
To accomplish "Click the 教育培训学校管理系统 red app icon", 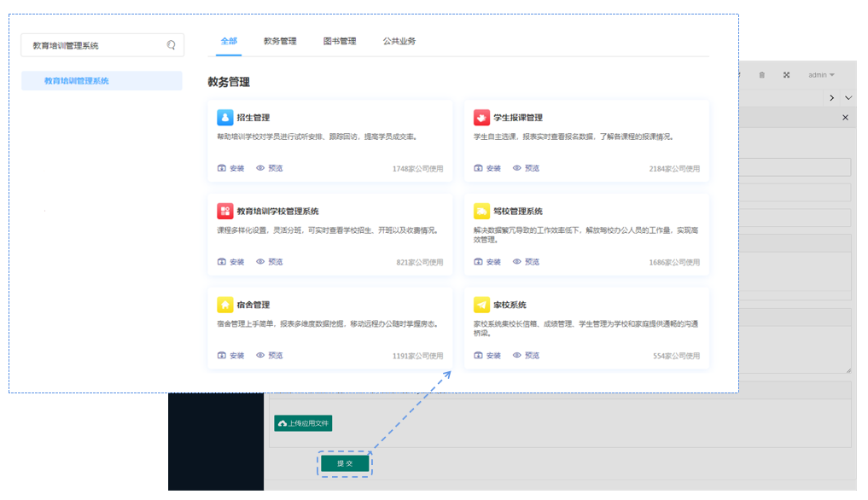I will click(224, 211).
